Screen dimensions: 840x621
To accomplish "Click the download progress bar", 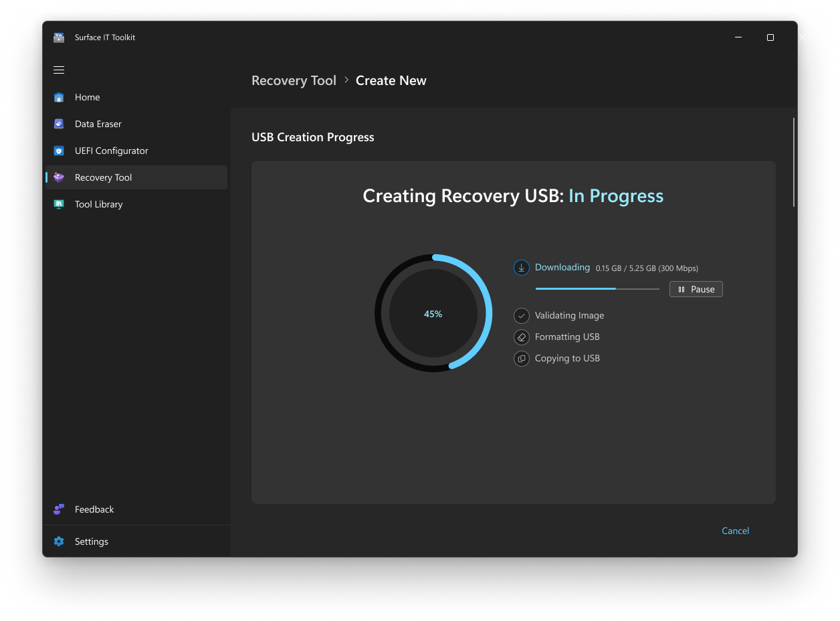I will tap(597, 288).
